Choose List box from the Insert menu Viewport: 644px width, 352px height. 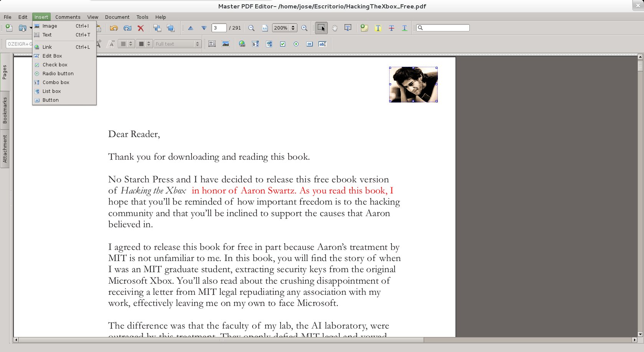click(64, 91)
